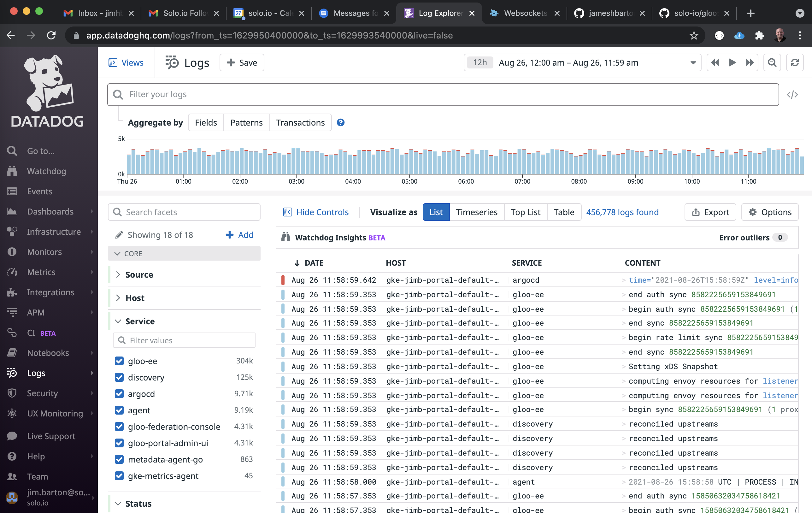The image size is (812, 513).
Task: Click the Filter your logs input field
Action: click(x=443, y=95)
